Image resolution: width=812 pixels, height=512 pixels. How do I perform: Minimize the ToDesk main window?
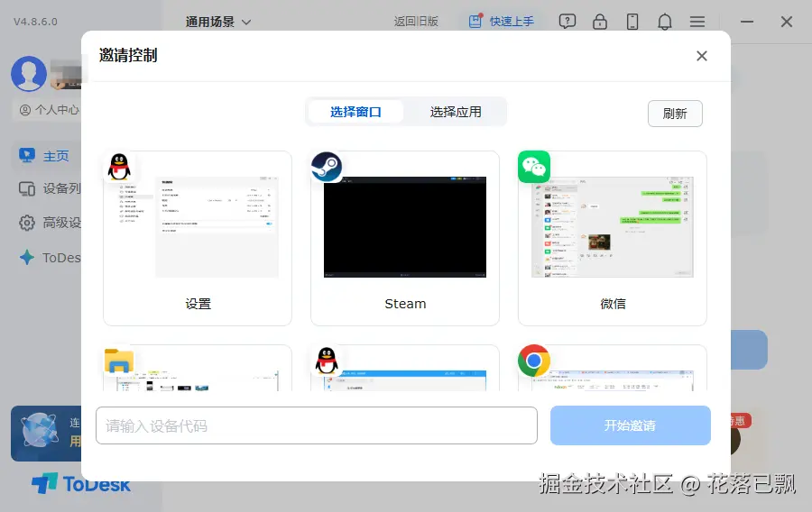coord(747,22)
